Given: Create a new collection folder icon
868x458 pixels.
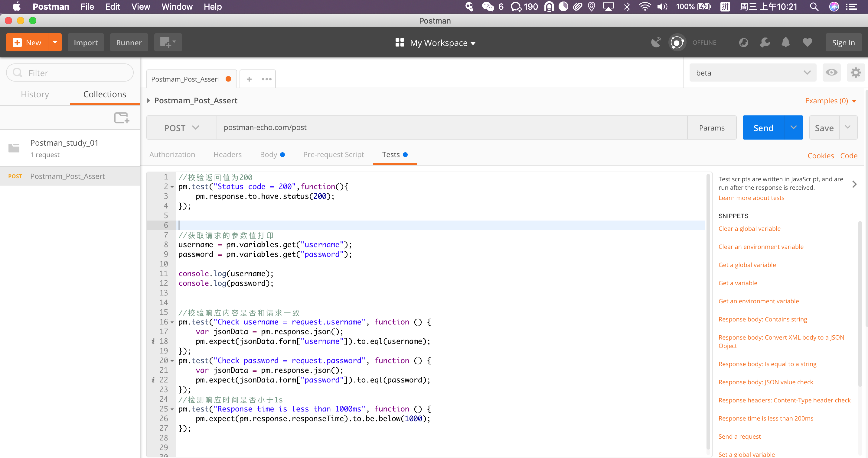Looking at the screenshot, I should pyautogui.click(x=122, y=118).
